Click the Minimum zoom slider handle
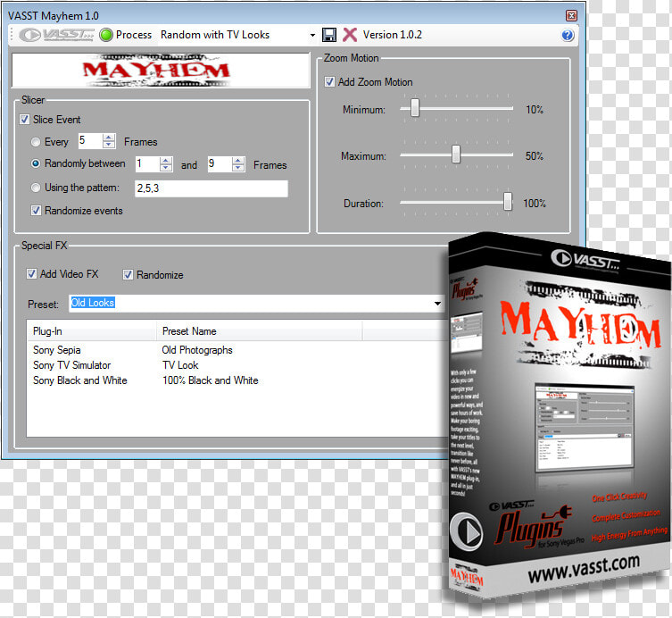Screen dimensions: 672x618 414,108
